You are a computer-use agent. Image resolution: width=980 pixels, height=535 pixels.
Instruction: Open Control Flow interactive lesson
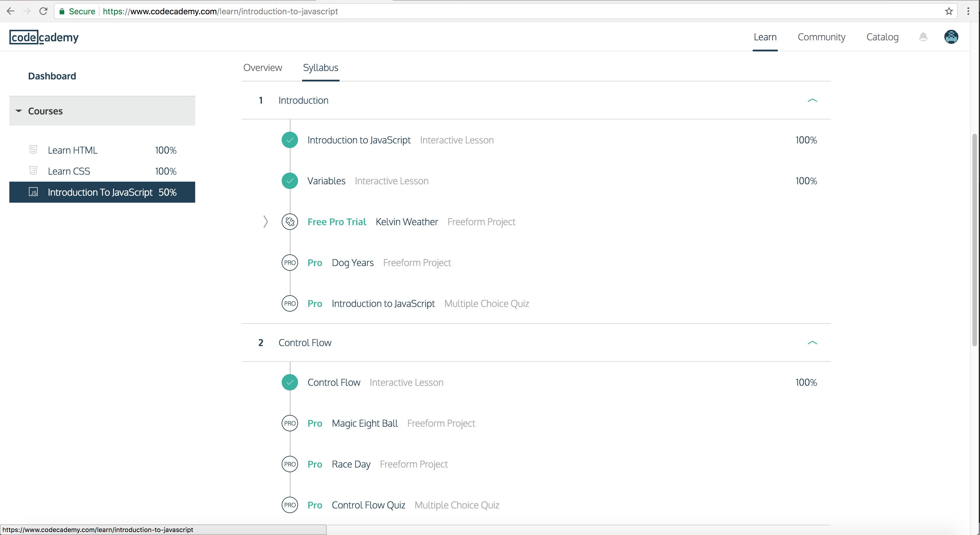[x=334, y=383]
